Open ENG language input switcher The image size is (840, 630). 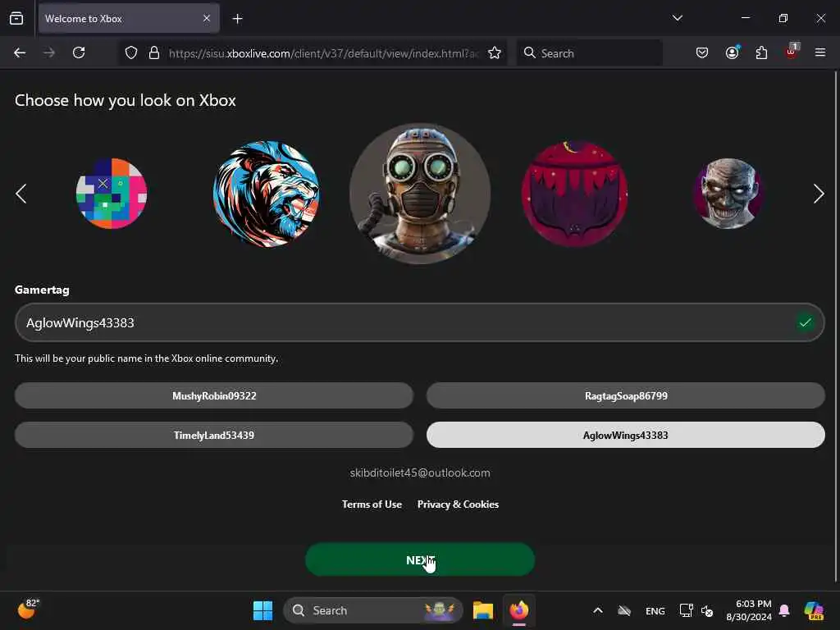tap(655, 610)
